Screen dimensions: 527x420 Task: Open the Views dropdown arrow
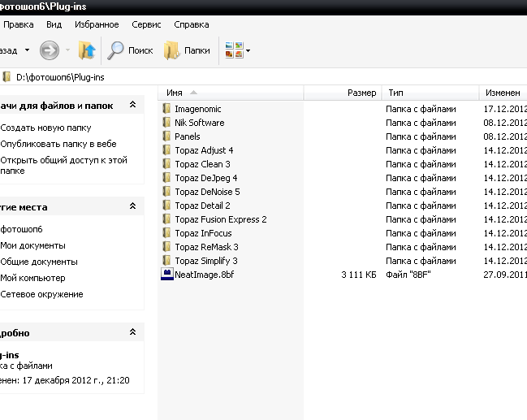[248, 50]
